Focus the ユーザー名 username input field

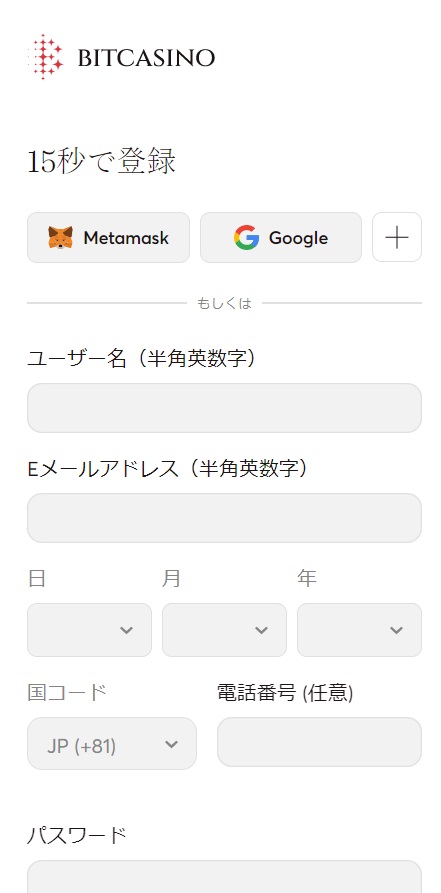(224, 408)
